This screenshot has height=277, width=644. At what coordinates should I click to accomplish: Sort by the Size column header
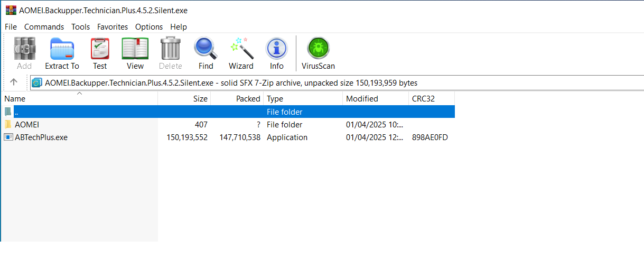click(184, 99)
